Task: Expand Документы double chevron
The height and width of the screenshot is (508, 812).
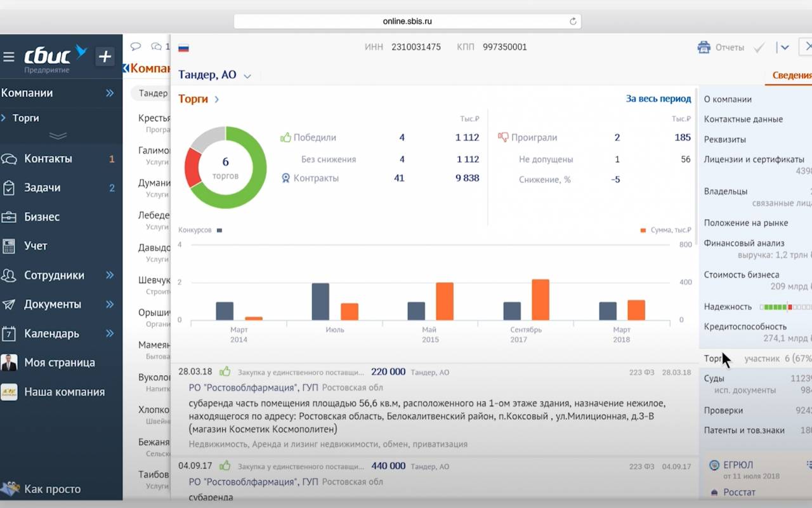Action: point(110,304)
